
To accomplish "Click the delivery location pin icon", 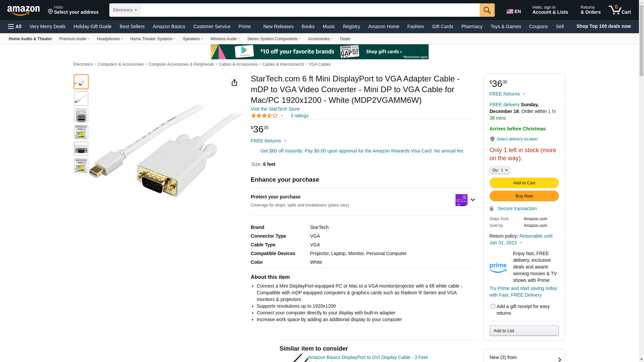I will click(492, 139).
